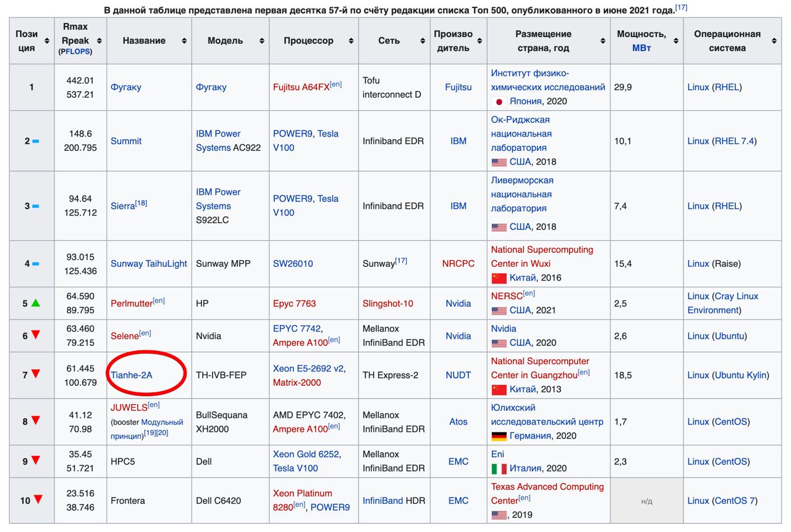Click red down arrow at position 10
791x532 pixels.
[38, 499]
